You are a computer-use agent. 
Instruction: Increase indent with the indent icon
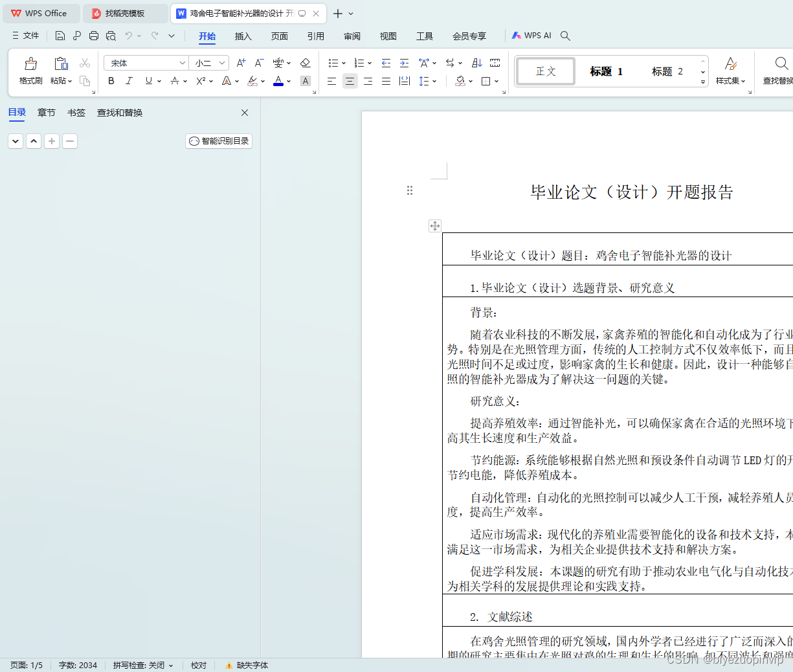pyautogui.click(x=404, y=63)
